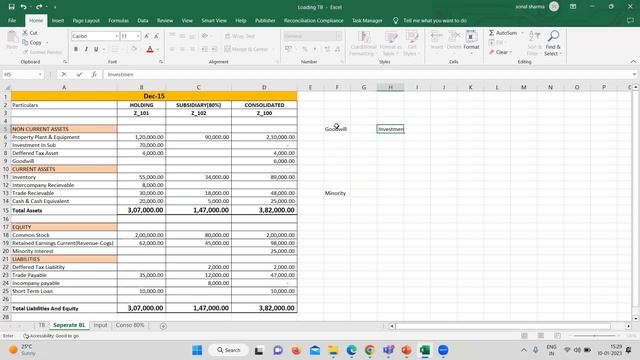Open Font group dialog launcher
This screenshot has width=640, height=360.
pyautogui.click(x=161, y=62)
